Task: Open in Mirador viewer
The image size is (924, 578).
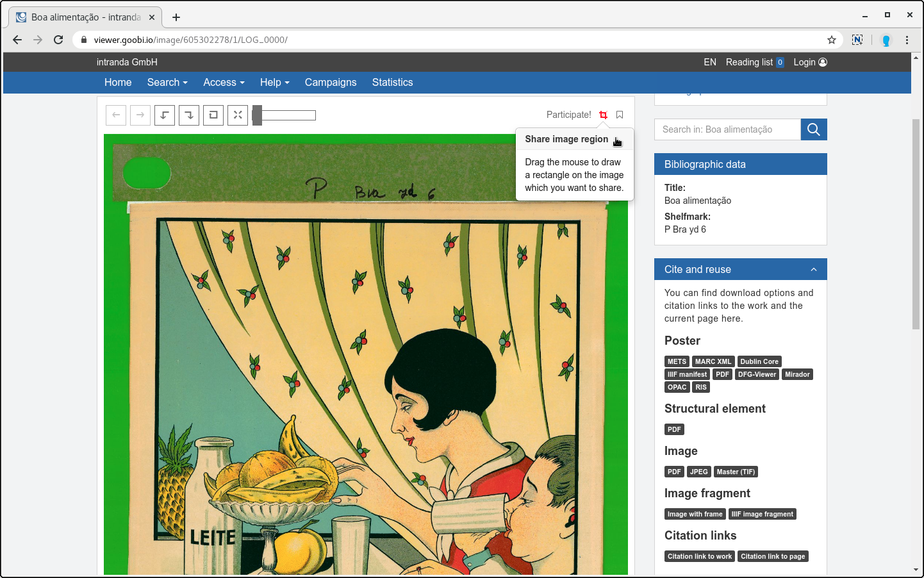Action: [x=797, y=374]
